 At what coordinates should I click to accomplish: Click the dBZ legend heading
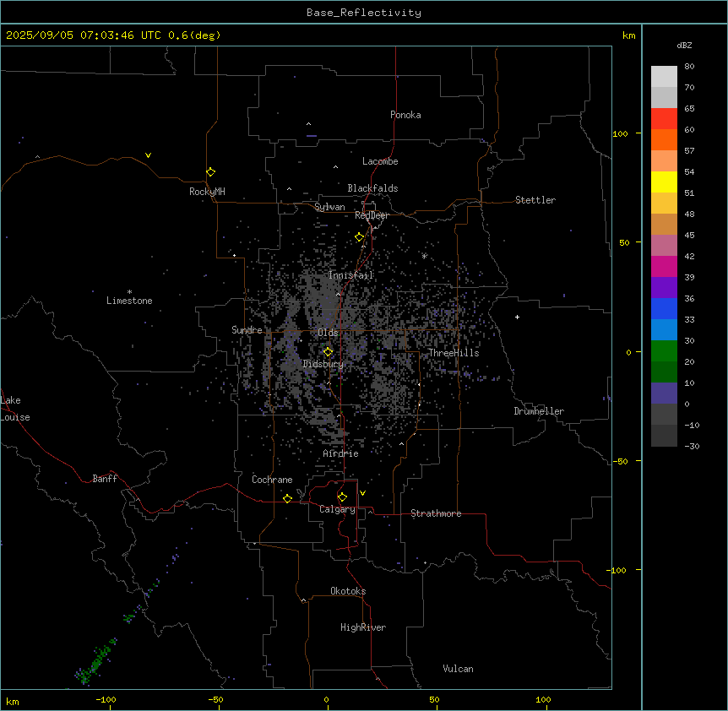[684, 46]
